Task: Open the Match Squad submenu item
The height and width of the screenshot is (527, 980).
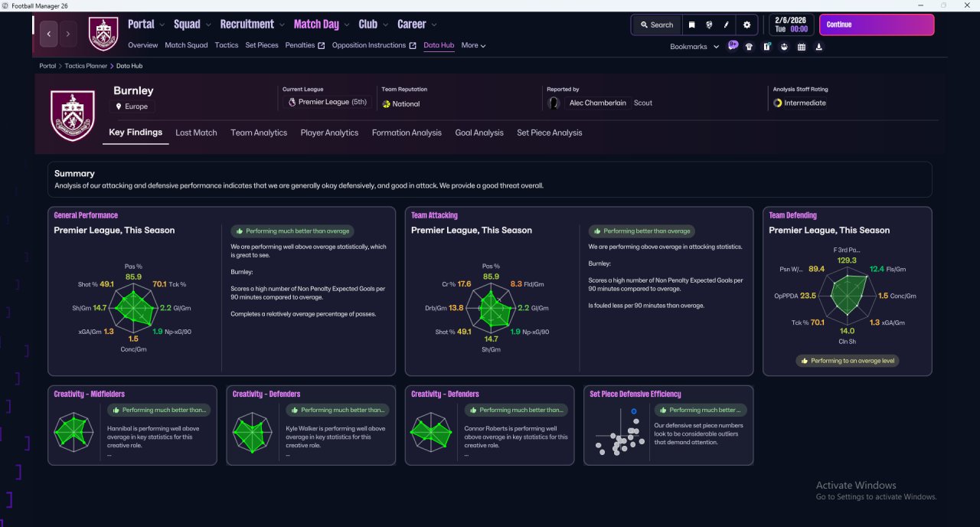Action: 186,45
